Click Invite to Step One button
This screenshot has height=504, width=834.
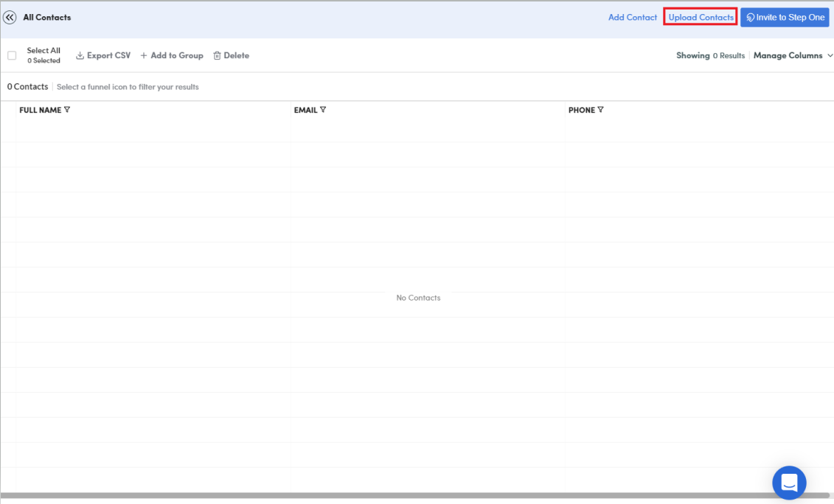[x=785, y=18]
